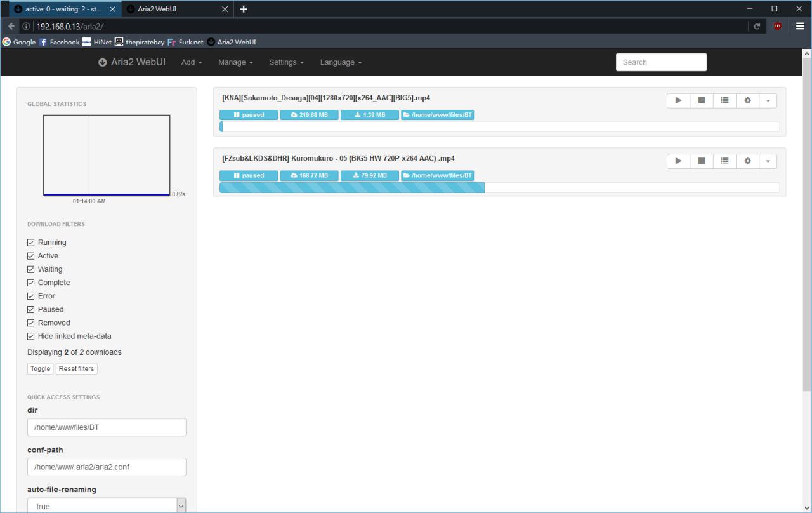Click the browser reload icon
This screenshot has height=513, width=812.
(x=757, y=27)
